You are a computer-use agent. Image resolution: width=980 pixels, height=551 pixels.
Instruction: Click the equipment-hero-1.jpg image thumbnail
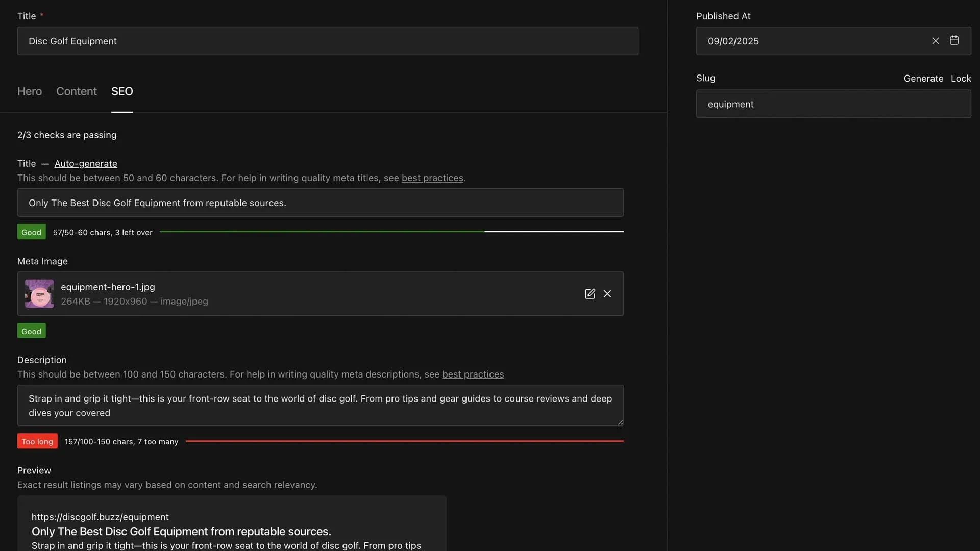[39, 294]
